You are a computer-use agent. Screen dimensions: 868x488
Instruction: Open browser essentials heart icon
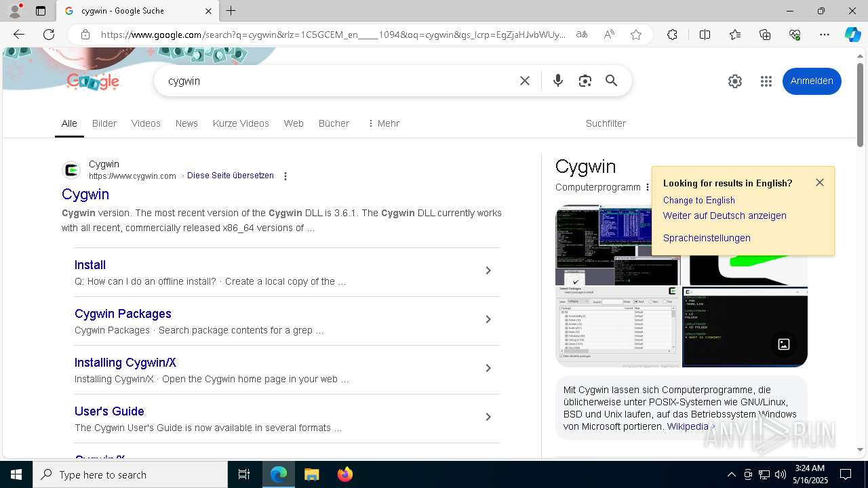click(795, 35)
